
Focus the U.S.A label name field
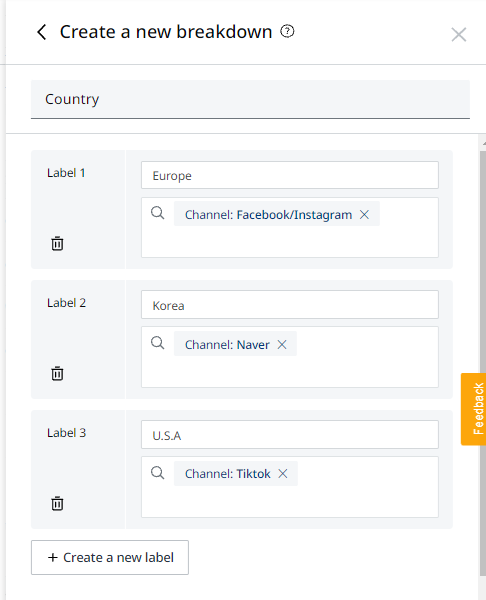click(x=290, y=435)
